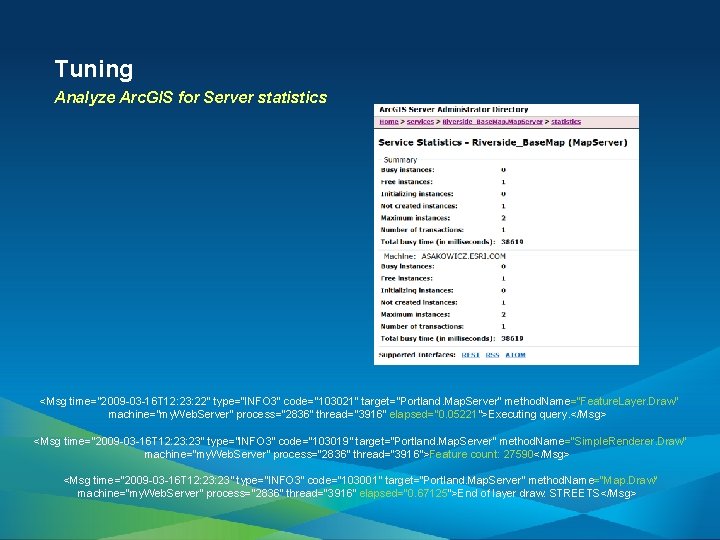Viewport: 720px width, 540px height.
Task: Click the Summary section label
Action: (400, 160)
